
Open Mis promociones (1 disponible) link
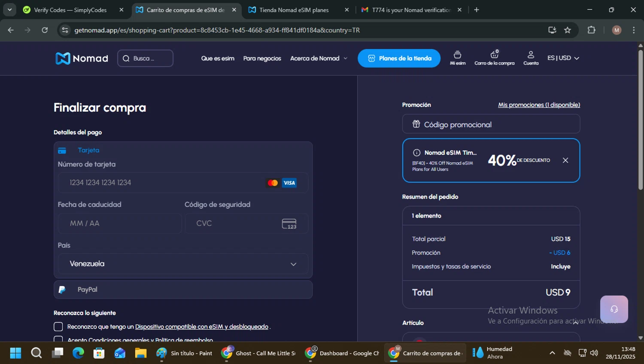[539, 105]
